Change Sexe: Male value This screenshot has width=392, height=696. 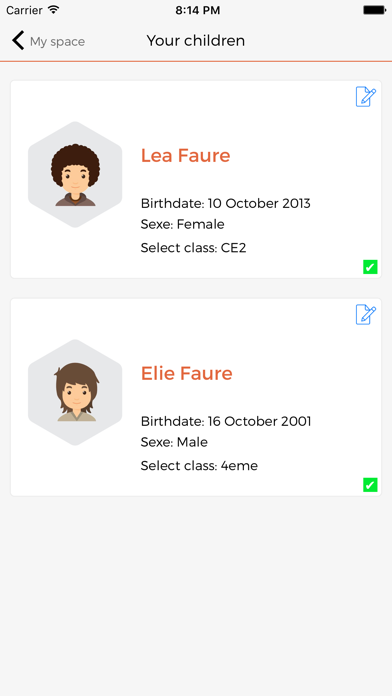pyautogui.click(x=174, y=442)
